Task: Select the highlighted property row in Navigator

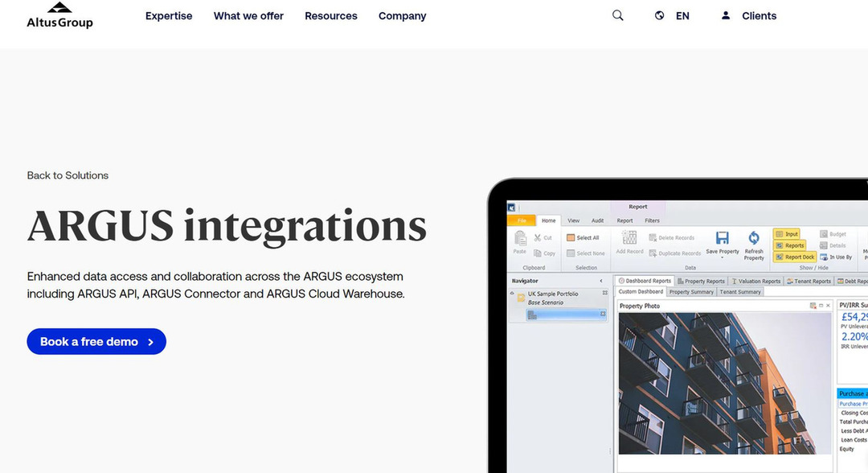Action: coord(566,315)
